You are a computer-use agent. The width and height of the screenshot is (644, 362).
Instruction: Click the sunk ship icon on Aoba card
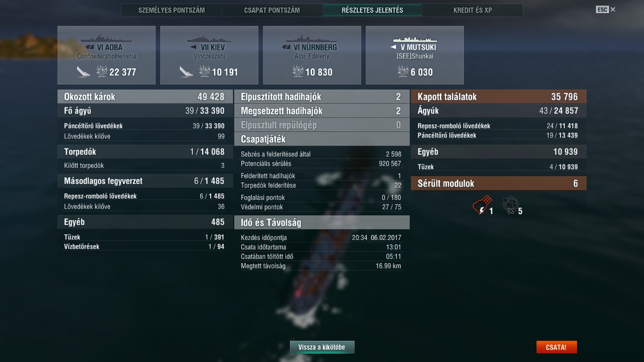[x=83, y=72]
